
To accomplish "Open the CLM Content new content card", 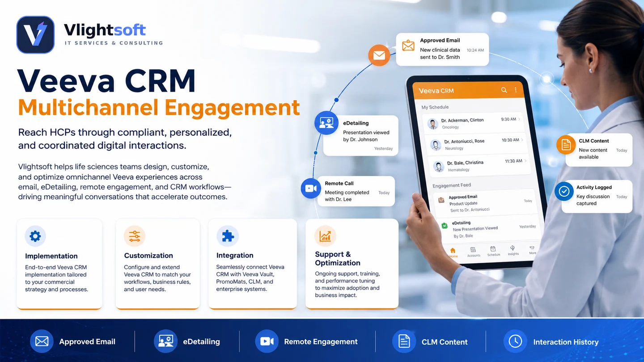I will tap(599, 150).
